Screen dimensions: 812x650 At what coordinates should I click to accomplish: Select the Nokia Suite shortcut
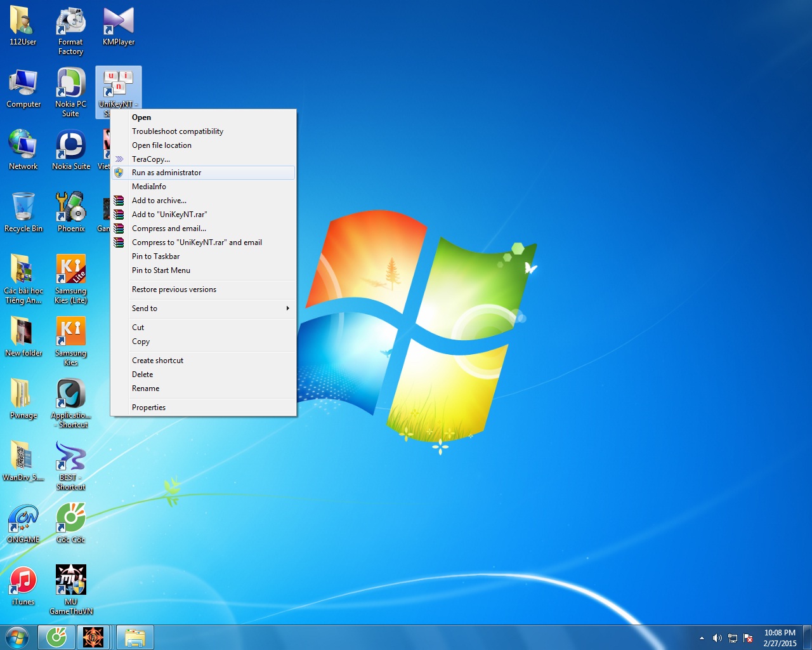click(x=71, y=150)
